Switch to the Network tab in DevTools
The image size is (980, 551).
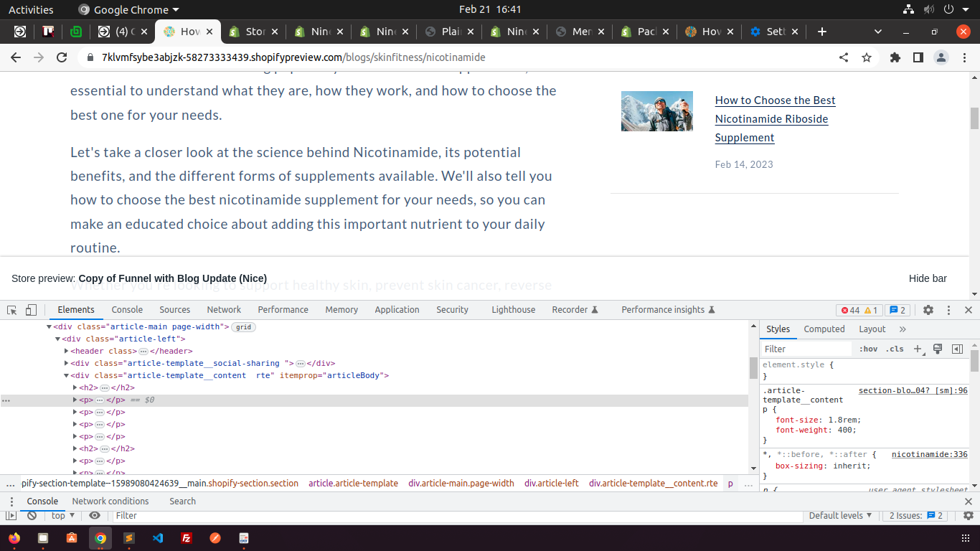pos(224,310)
